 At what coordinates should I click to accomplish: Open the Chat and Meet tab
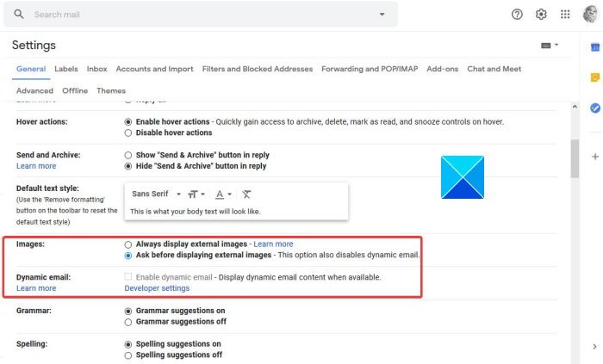click(494, 69)
